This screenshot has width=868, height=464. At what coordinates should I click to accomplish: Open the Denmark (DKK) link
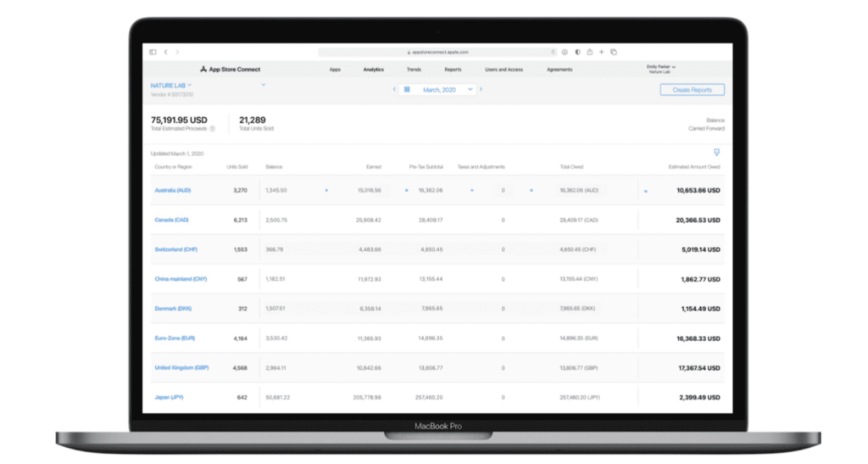coord(173,309)
